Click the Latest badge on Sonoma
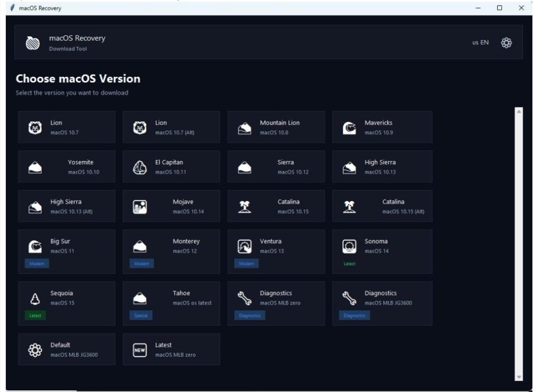This screenshot has width=534, height=392. pos(349,263)
